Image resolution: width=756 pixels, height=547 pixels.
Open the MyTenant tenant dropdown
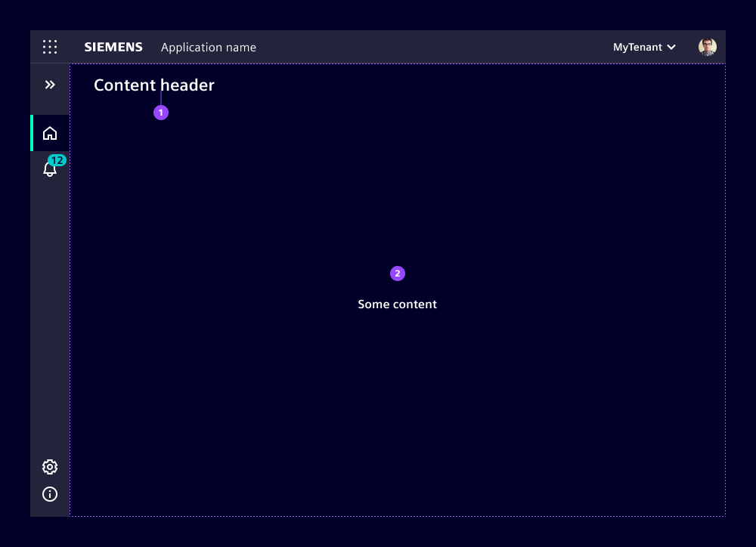(637, 47)
